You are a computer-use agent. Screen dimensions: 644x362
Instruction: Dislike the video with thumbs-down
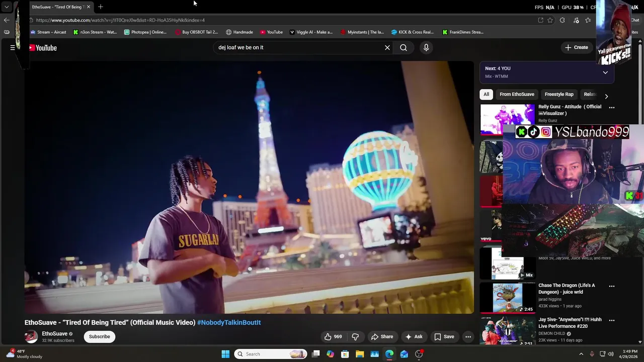[x=355, y=337]
